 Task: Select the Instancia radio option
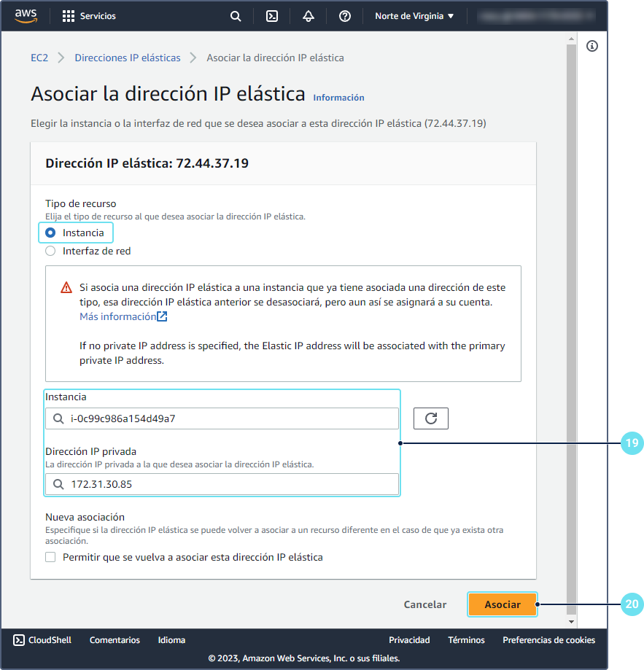point(50,233)
